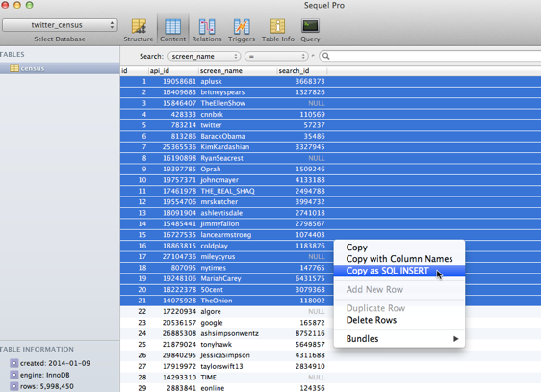Sort by the search_id column header
541x392 pixels.
(x=302, y=70)
